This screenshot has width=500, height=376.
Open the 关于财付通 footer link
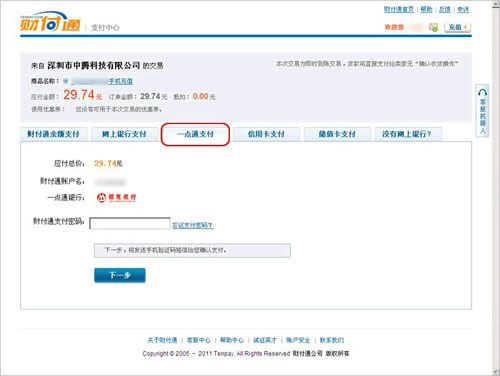(162, 340)
